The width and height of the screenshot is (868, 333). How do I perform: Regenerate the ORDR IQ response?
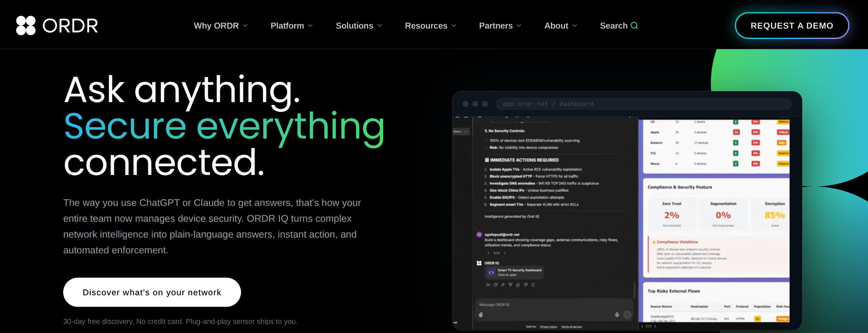[533, 285]
